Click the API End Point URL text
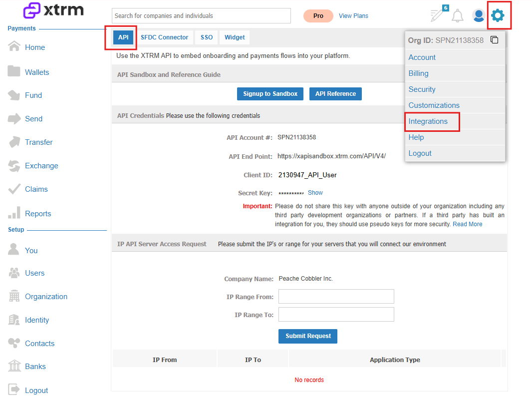The height and width of the screenshot is (405, 532). (331, 156)
